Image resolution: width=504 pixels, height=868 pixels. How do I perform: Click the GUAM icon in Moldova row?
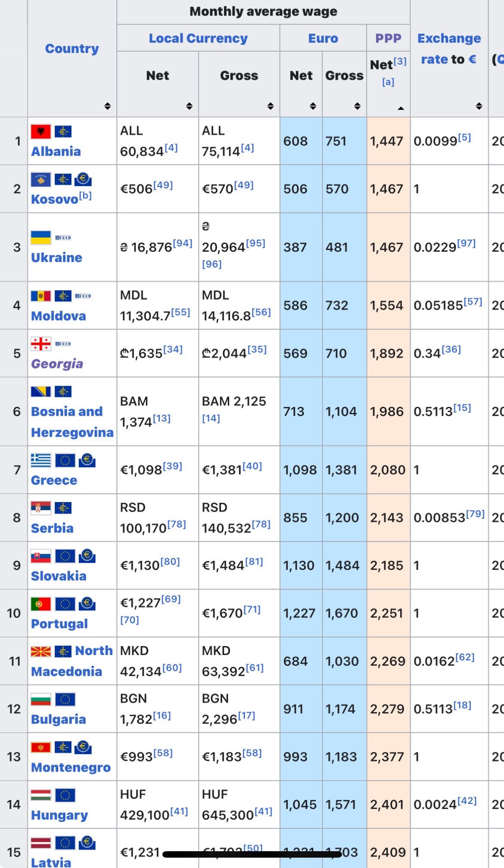(x=83, y=296)
